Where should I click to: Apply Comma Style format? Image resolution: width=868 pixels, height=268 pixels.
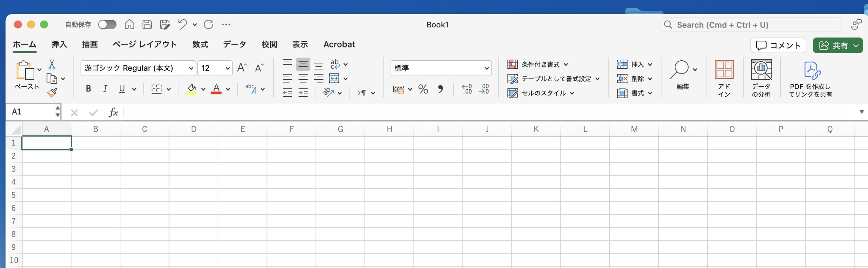(440, 89)
